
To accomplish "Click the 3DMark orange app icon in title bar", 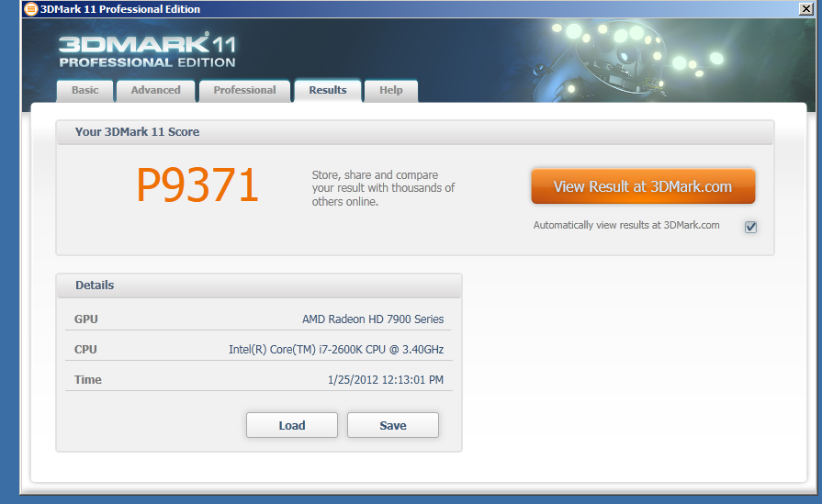I will click(x=31, y=9).
